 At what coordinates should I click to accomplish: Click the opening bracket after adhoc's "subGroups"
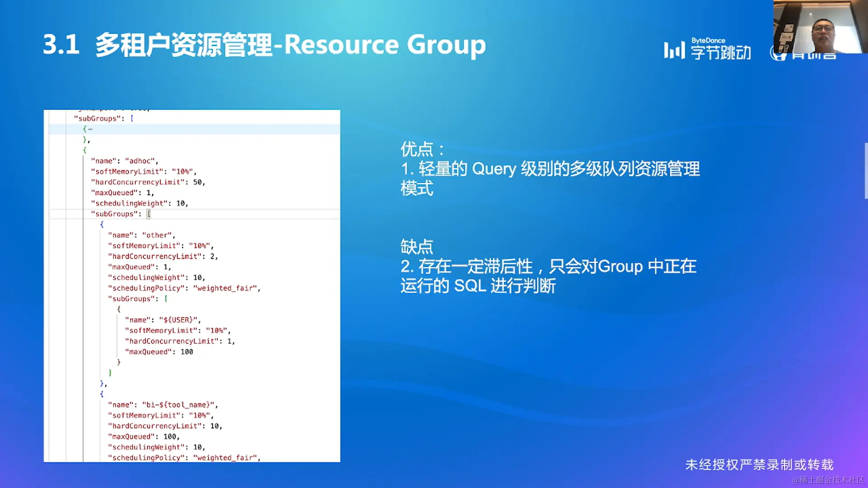coord(148,214)
